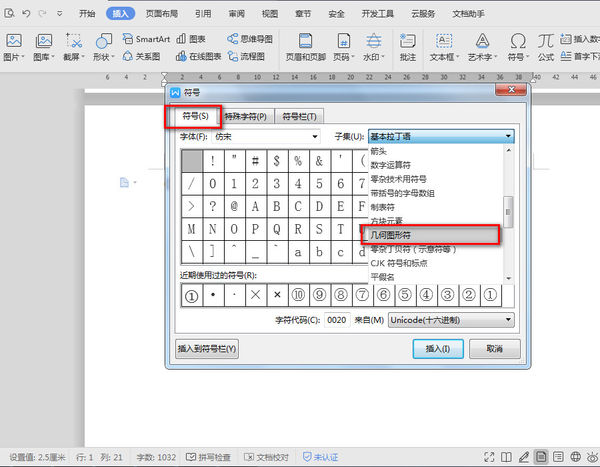The image size is (600, 467).
Task: Open header and footer (页眉和页脚)
Action: pos(305,47)
